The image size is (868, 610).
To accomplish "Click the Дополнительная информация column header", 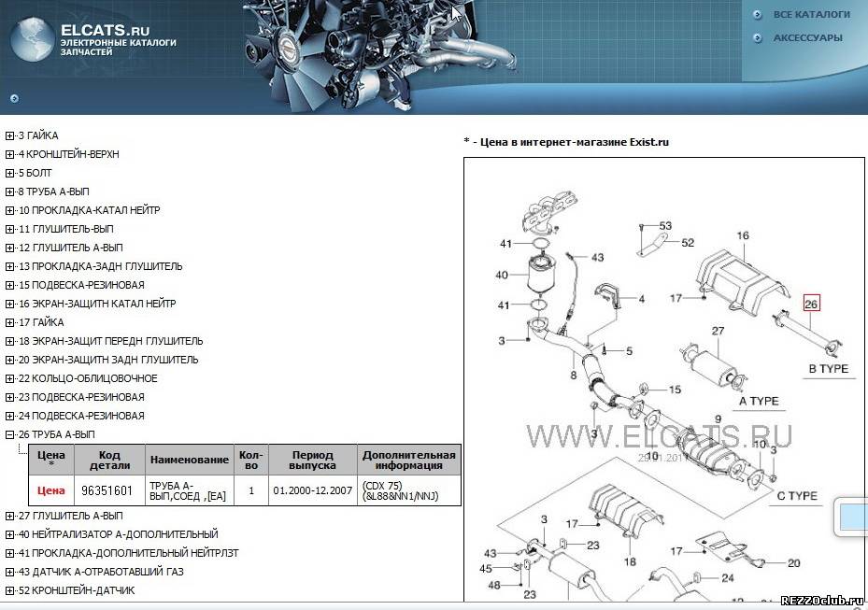I will click(409, 460).
